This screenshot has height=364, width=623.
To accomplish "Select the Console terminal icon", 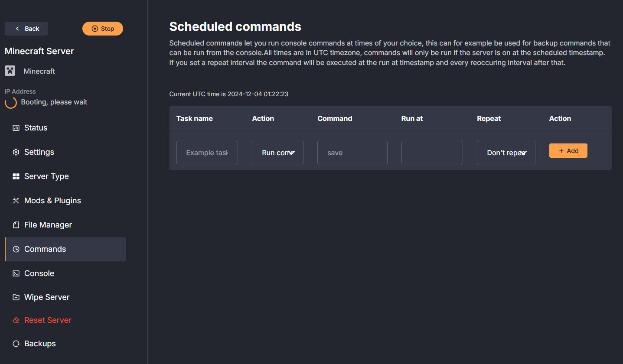I will (x=16, y=273).
